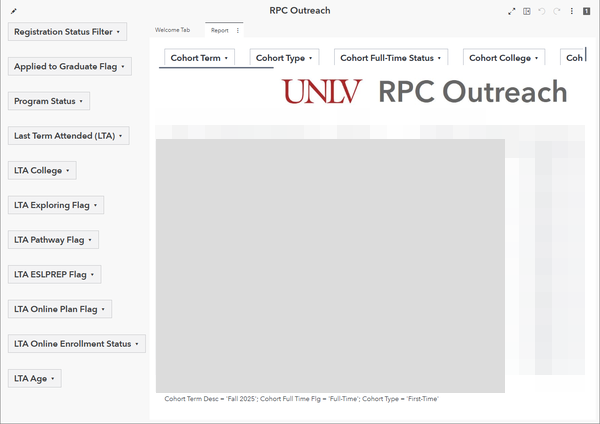
Task: Open the Cohort Term dropdown
Action: (x=199, y=57)
